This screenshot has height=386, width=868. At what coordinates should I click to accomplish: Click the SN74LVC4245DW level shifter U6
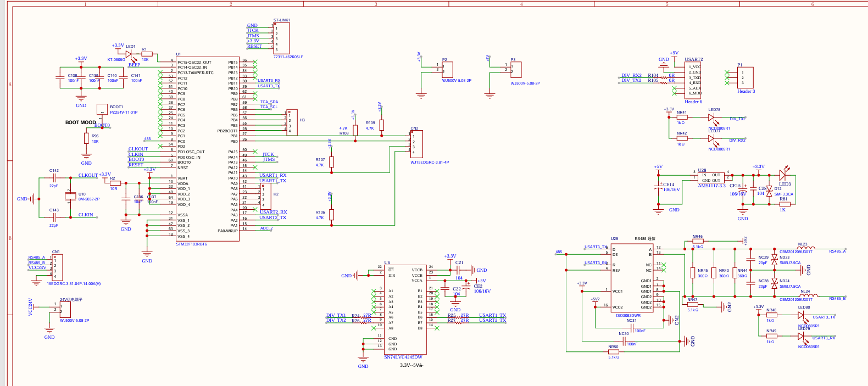pyautogui.click(x=405, y=310)
